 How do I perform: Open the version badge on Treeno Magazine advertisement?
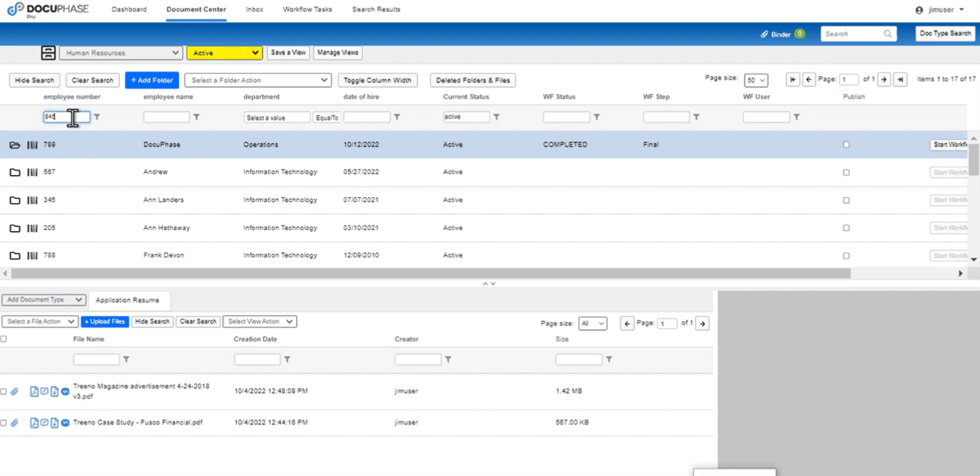65,391
